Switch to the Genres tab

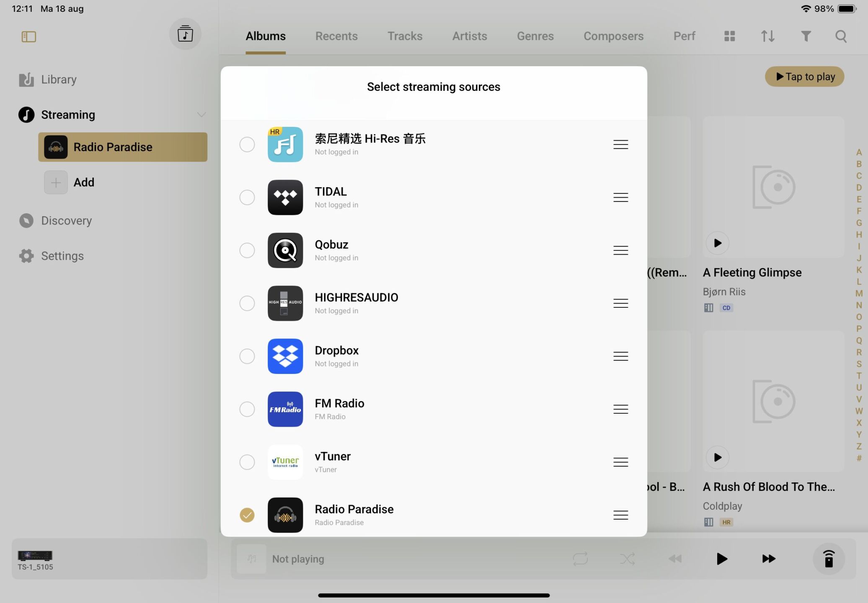point(535,36)
